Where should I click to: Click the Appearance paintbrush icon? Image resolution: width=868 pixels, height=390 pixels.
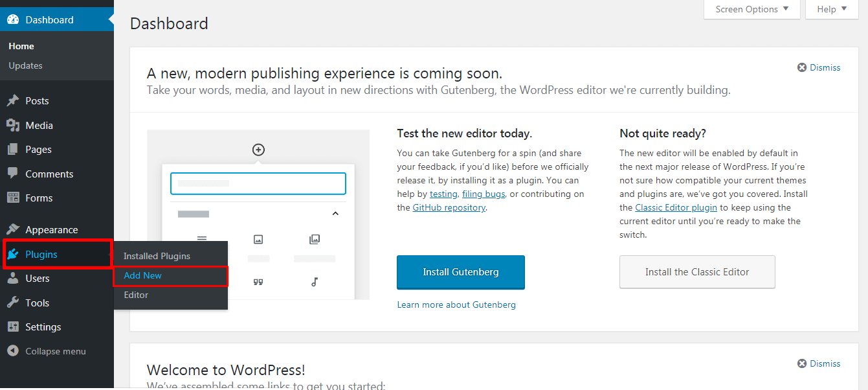coord(13,230)
